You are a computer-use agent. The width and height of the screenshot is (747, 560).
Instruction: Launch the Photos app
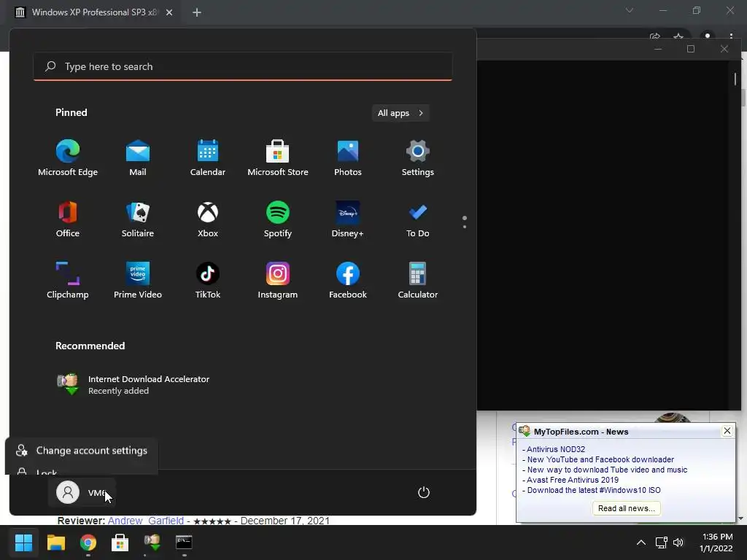(348, 158)
